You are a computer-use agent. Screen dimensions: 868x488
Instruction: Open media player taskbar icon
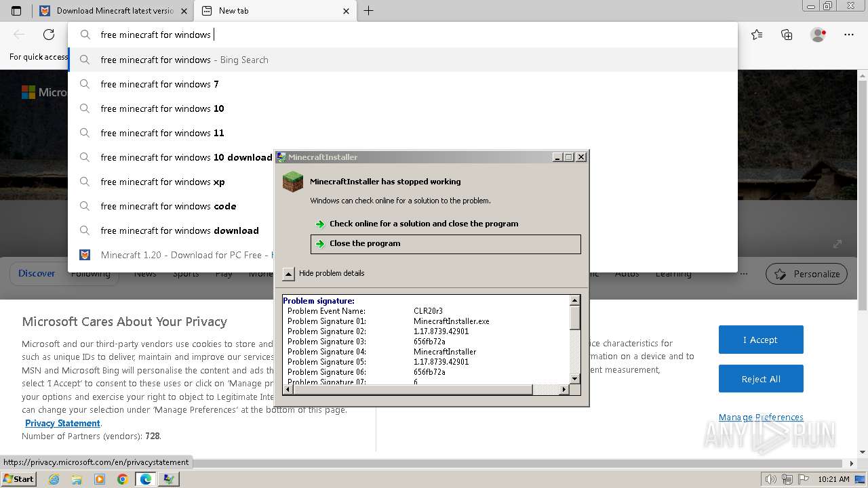[100, 479]
